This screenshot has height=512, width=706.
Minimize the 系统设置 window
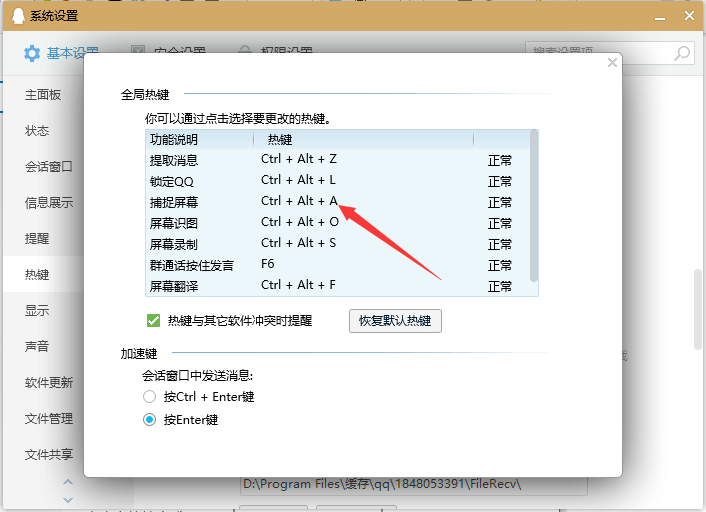[x=660, y=17]
